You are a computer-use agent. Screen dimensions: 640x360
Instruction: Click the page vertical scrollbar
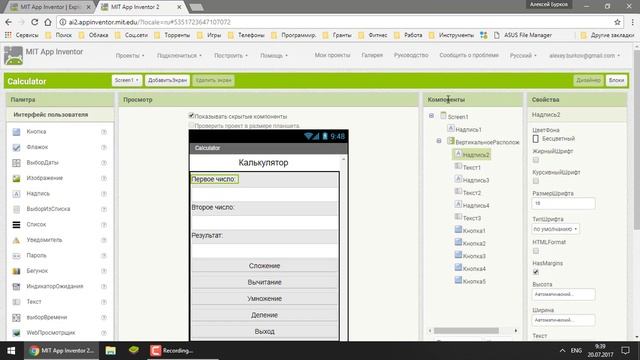point(636,139)
